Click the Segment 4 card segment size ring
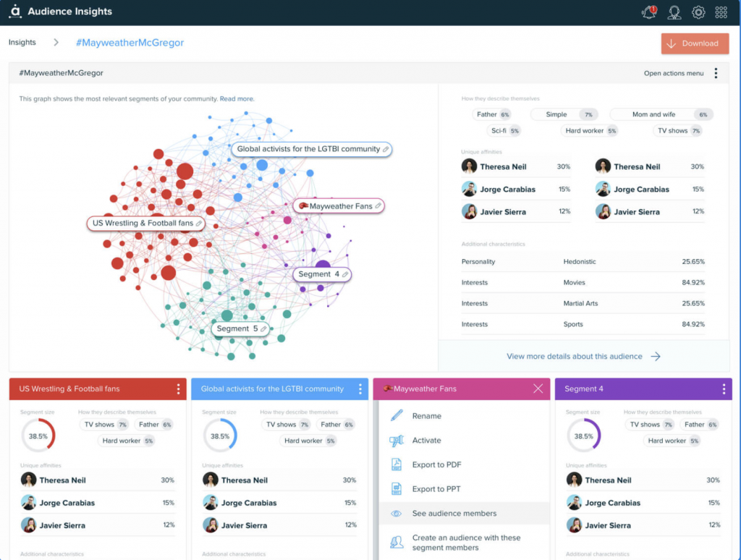 tap(584, 436)
